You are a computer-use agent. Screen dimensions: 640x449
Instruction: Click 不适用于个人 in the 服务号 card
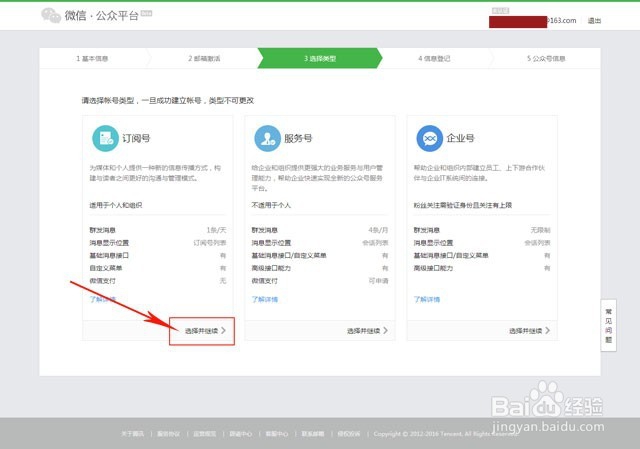271,205
